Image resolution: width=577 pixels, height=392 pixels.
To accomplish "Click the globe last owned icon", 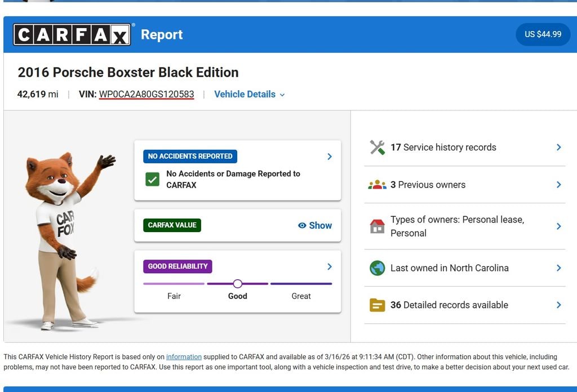I will click(377, 268).
